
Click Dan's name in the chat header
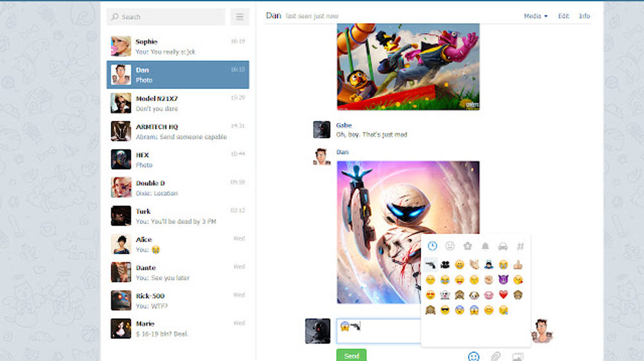(x=274, y=15)
